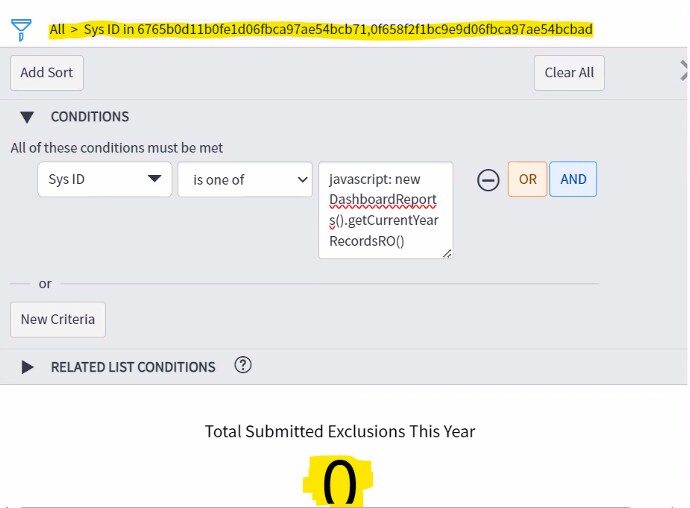Click the Add Sort button

coord(47,73)
